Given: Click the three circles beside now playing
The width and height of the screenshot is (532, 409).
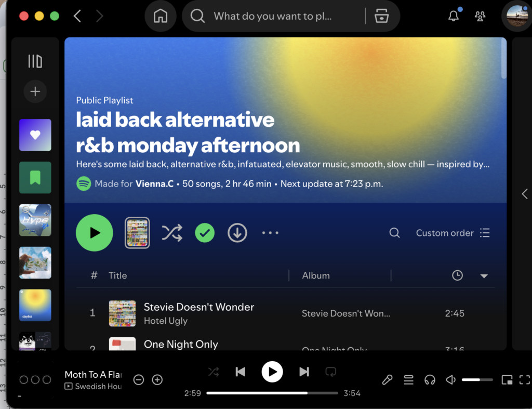Looking at the screenshot, I should [35, 379].
